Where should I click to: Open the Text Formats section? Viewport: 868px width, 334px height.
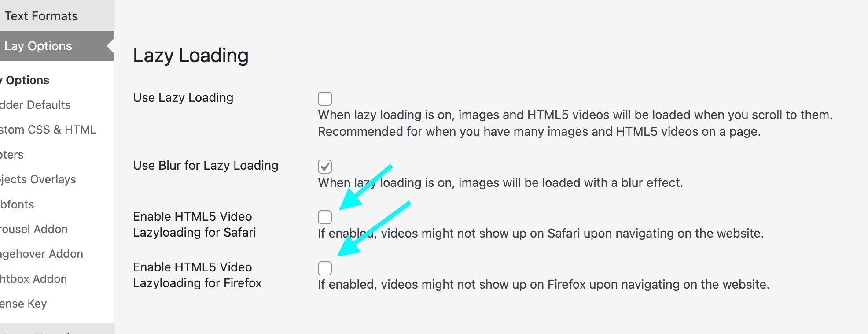(42, 15)
